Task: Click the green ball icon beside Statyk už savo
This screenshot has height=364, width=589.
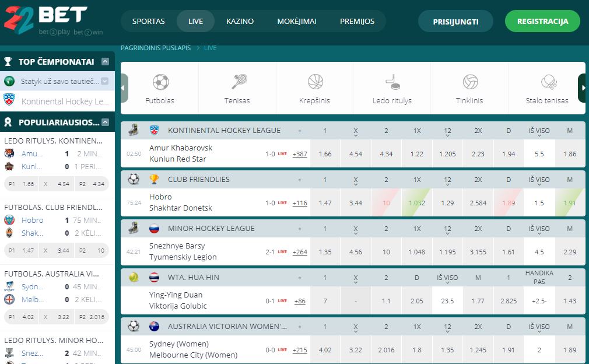Action: point(9,80)
